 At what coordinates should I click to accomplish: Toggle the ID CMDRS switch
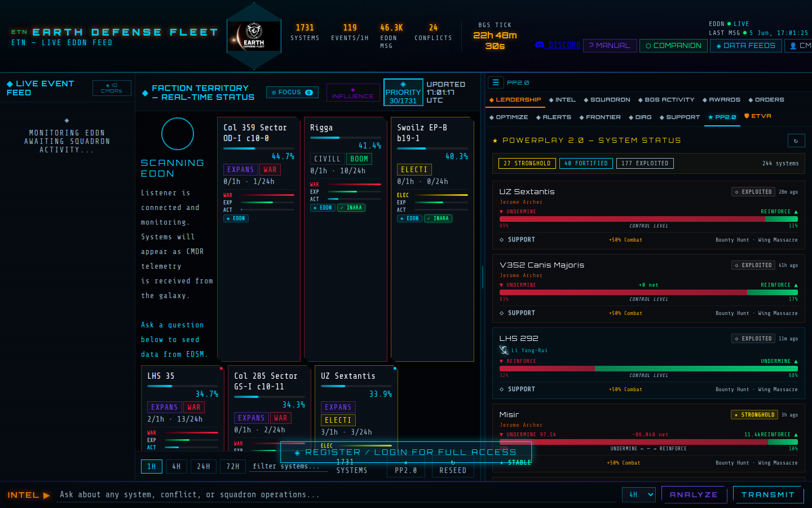(112, 88)
